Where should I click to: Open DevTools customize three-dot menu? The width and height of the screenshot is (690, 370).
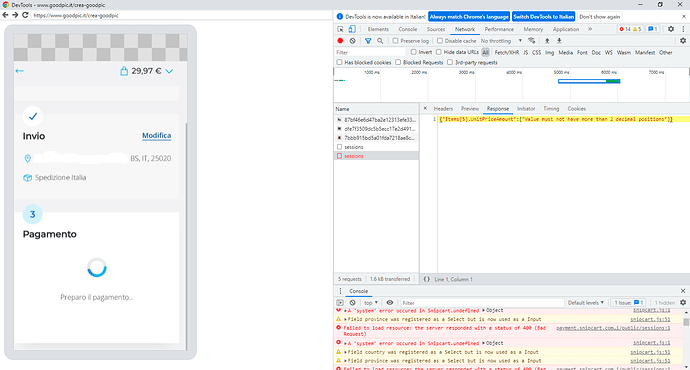pyautogui.click(x=683, y=29)
